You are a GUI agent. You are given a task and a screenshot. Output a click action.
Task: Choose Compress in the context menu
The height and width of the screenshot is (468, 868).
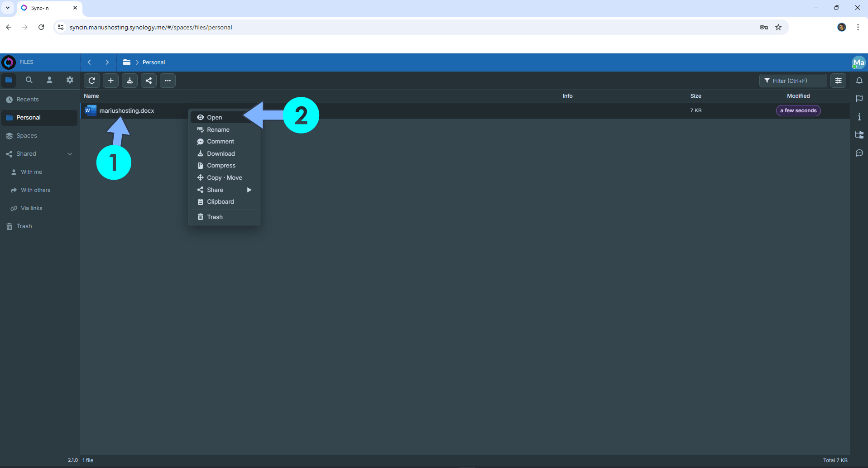point(221,165)
